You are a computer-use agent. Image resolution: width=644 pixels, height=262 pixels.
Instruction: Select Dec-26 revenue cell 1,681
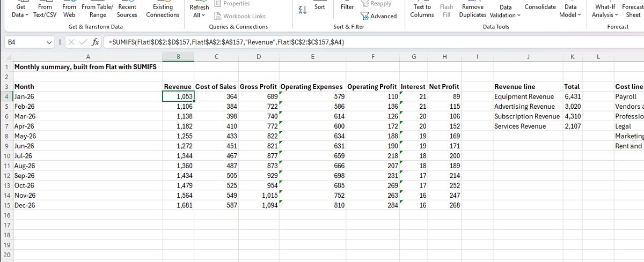pos(178,206)
